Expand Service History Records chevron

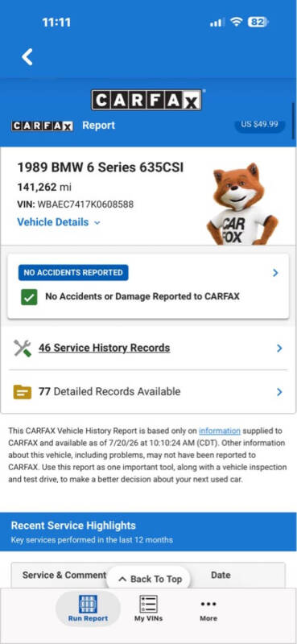[279, 349]
